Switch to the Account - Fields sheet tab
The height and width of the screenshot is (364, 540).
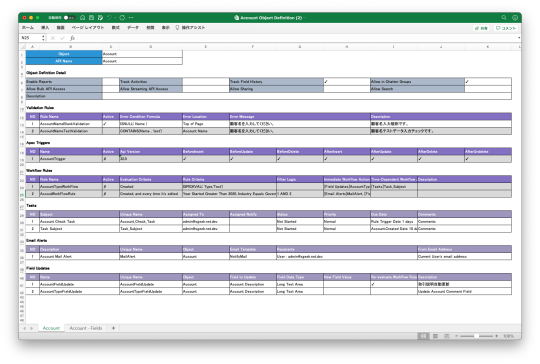tap(86, 328)
